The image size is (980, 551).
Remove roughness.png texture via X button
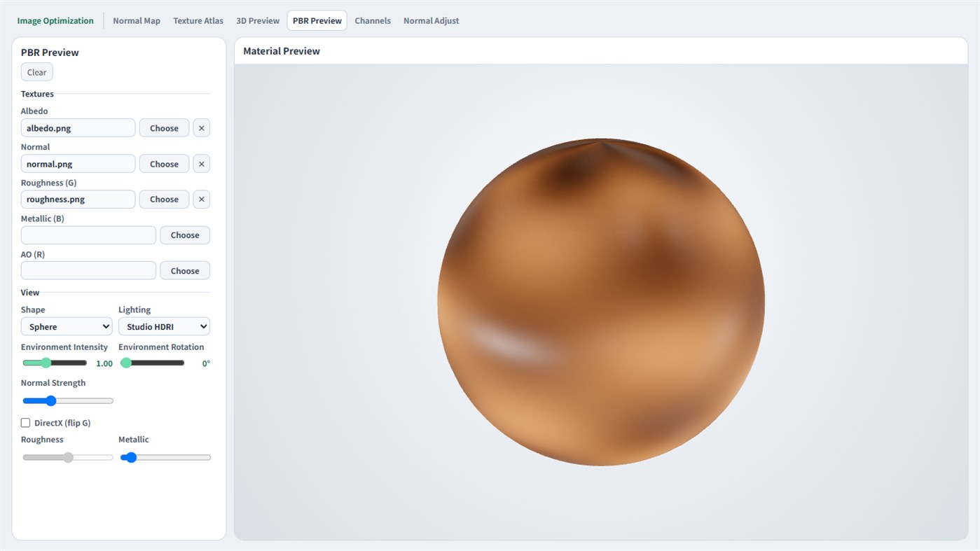201,200
